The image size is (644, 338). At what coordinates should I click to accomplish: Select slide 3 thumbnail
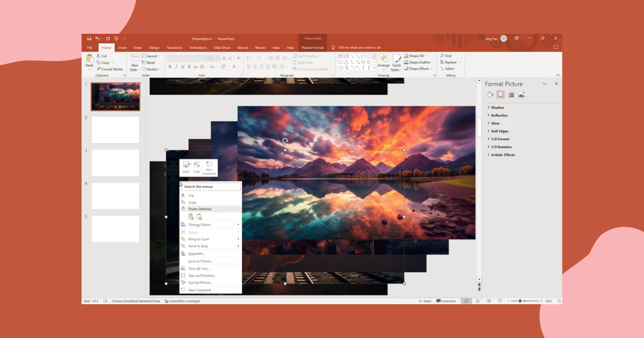tap(115, 163)
